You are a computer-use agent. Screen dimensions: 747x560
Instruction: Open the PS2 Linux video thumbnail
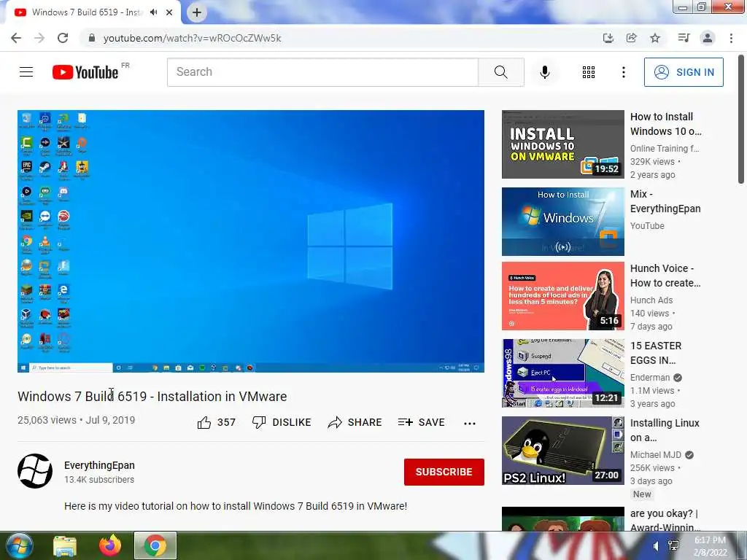click(562, 451)
